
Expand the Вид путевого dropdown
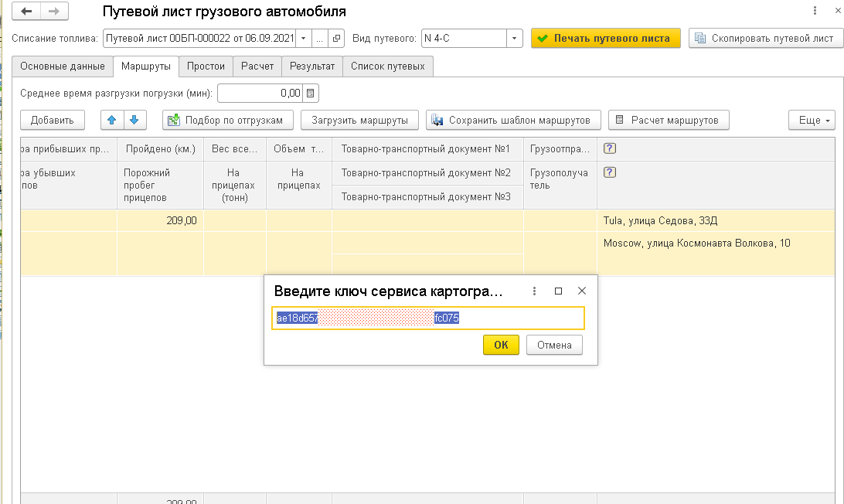tap(515, 38)
